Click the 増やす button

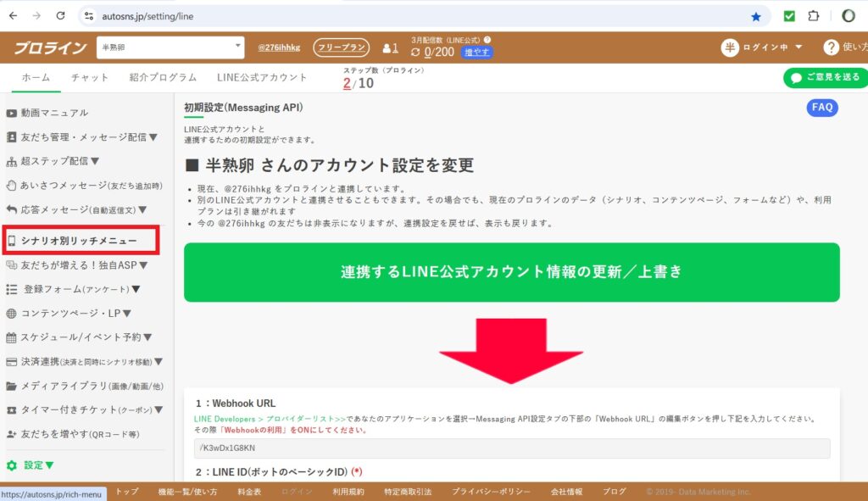pyautogui.click(x=476, y=52)
